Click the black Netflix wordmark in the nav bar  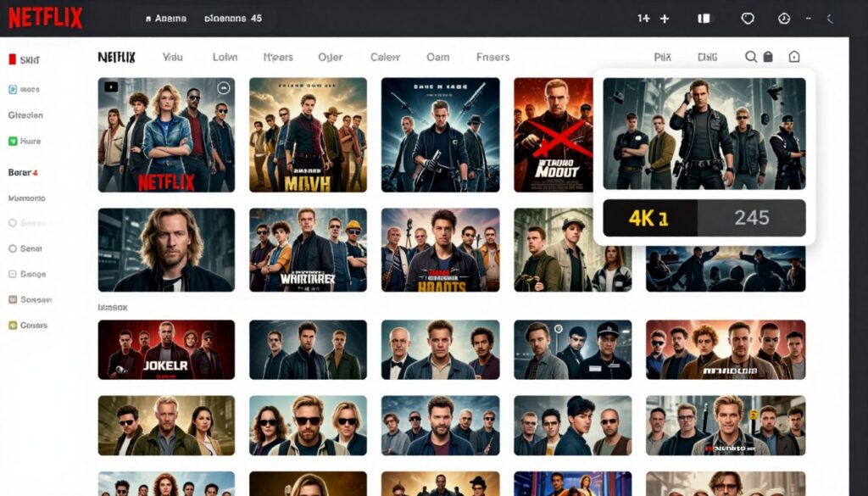[x=116, y=57]
